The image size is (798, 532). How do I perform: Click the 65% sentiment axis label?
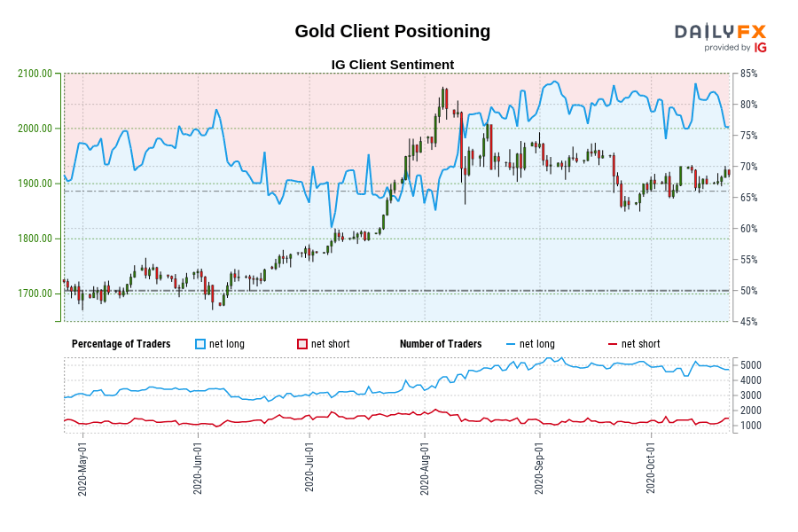coord(748,198)
